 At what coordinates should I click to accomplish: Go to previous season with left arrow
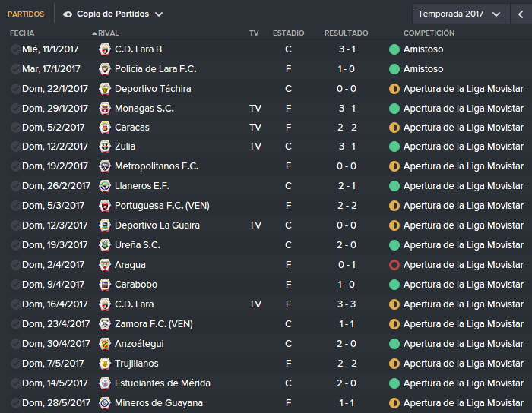(x=521, y=14)
